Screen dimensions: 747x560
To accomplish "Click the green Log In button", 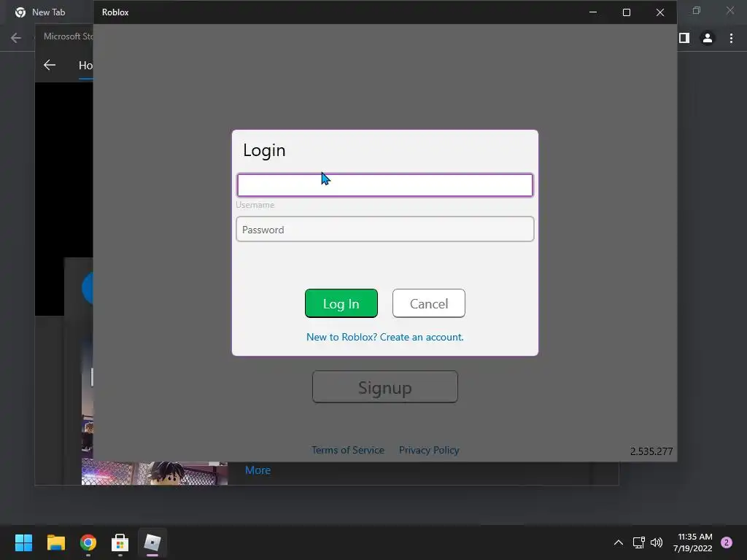I will [x=341, y=303].
